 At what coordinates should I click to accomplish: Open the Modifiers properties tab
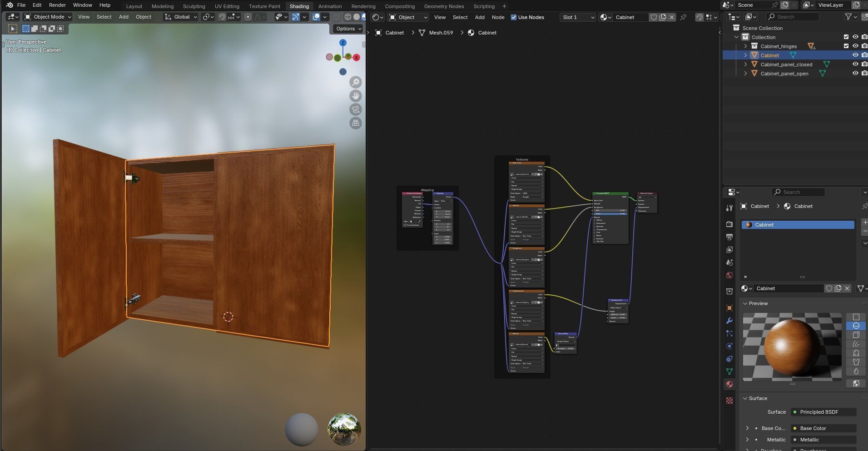pyautogui.click(x=729, y=320)
